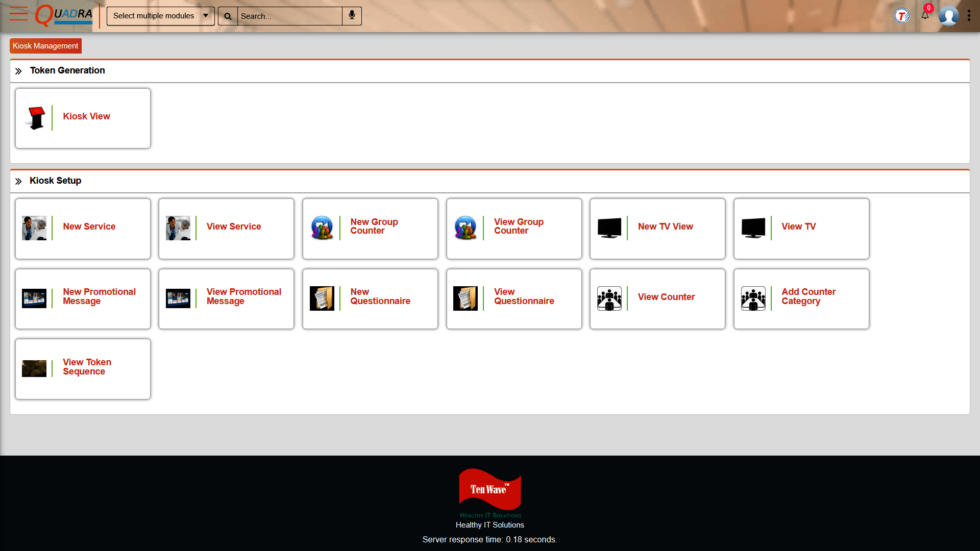The height and width of the screenshot is (551, 980).
Task: Activate voice search with the microphone icon
Action: (352, 16)
